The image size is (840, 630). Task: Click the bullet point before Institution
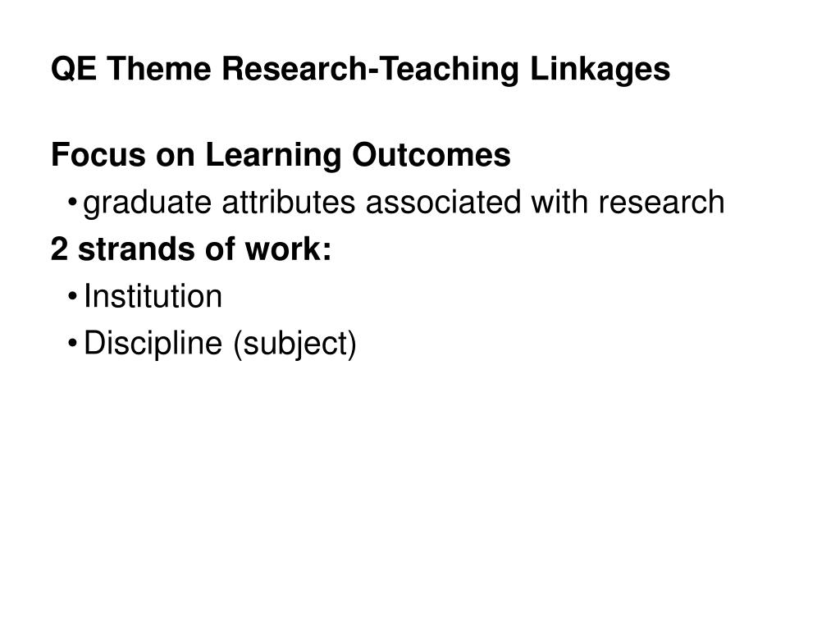tap(73, 296)
